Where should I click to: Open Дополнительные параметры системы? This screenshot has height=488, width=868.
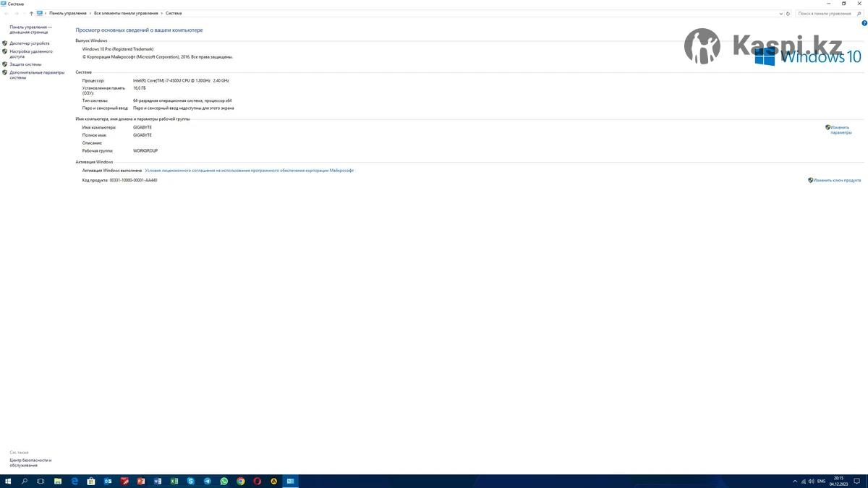pos(37,74)
